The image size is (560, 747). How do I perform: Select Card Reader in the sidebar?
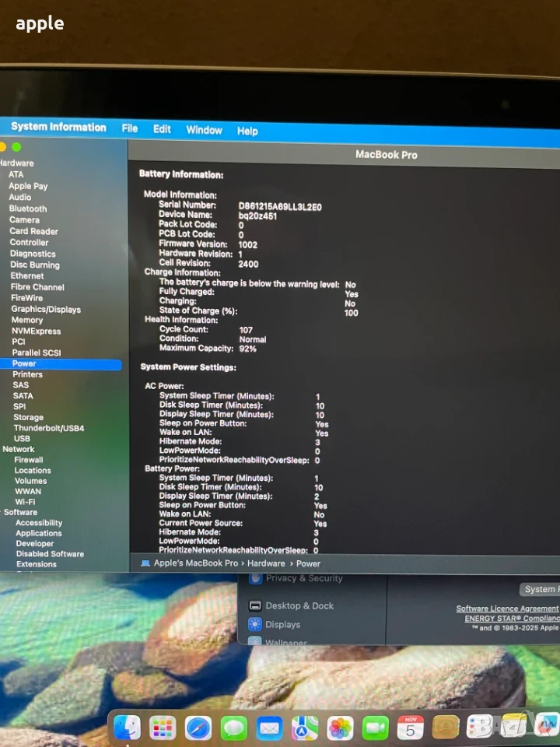click(33, 232)
